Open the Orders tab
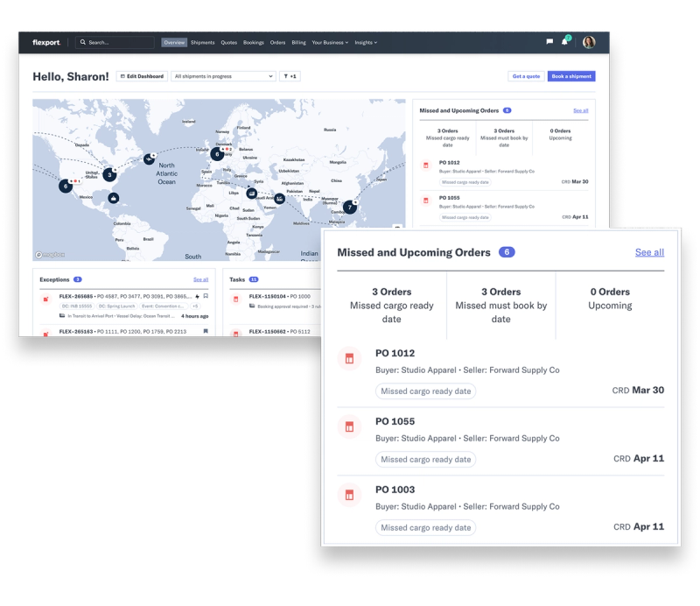The width and height of the screenshot is (700, 606). coord(277,42)
